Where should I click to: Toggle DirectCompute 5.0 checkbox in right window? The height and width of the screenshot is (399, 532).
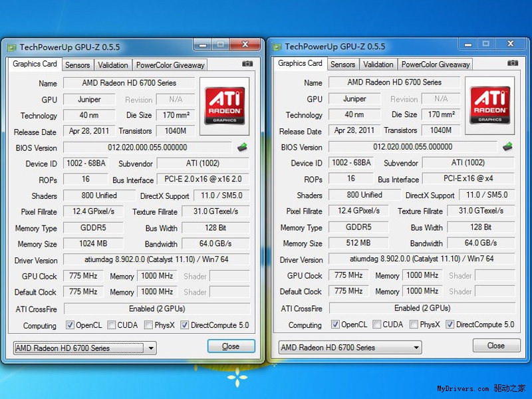[450, 325]
